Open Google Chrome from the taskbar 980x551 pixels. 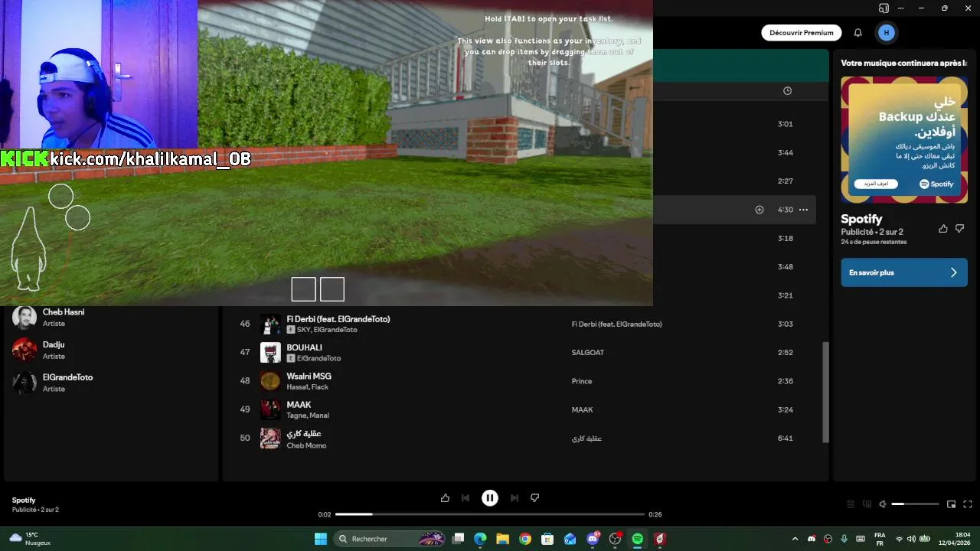click(x=524, y=539)
